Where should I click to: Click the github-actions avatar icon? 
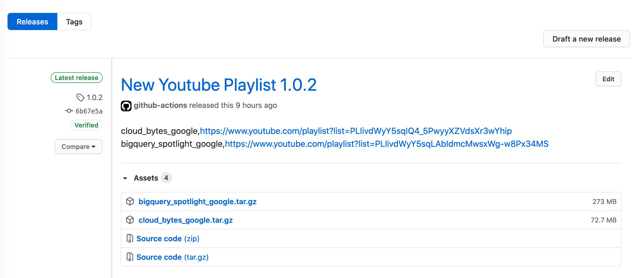126,106
